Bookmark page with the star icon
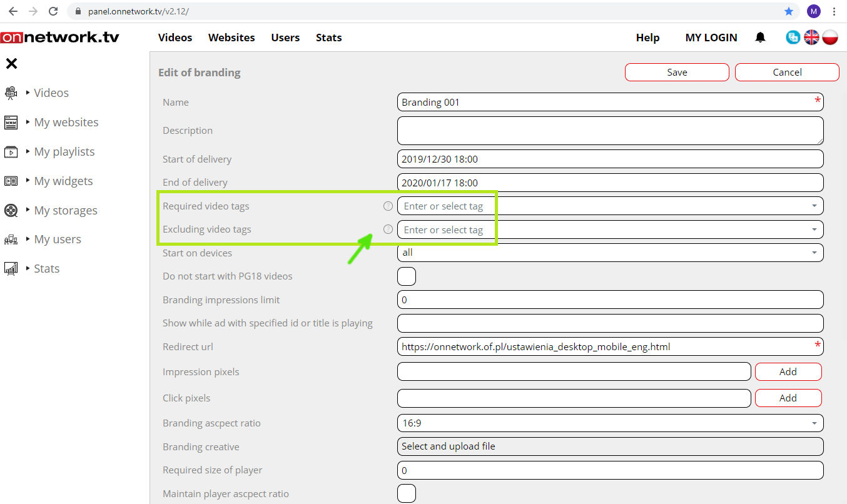This screenshot has height=504, width=847. (789, 11)
